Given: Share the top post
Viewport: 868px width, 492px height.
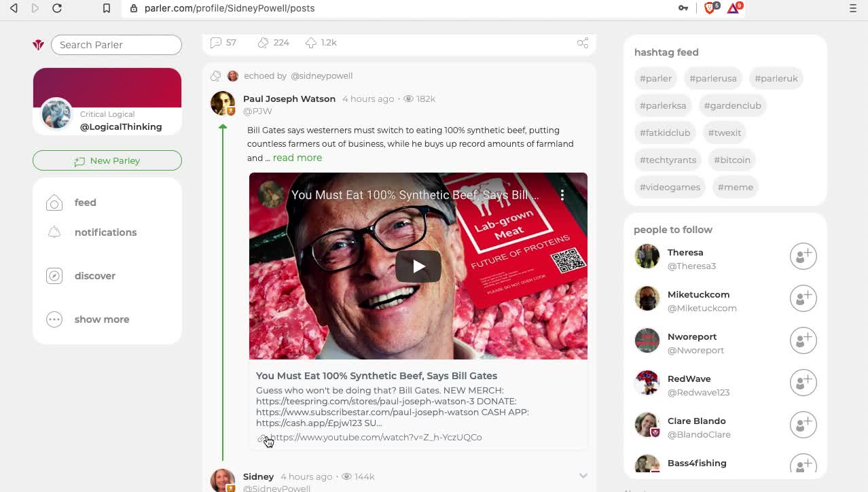Looking at the screenshot, I should pyautogui.click(x=583, y=42).
